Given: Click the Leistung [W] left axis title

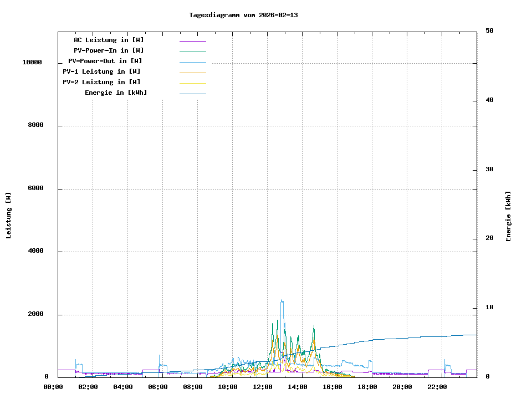Looking at the screenshot, I should click(9, 215).
